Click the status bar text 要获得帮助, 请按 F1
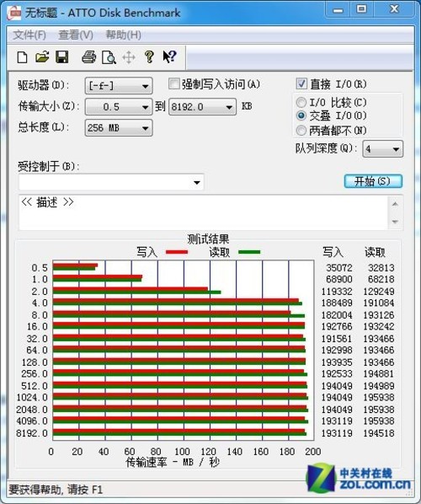This screenshot has width=421, height=504. pyautogui.click(x=56, y=490)
